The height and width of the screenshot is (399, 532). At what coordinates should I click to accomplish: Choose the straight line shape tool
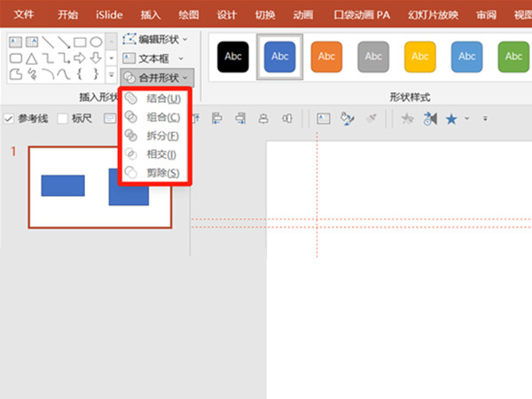click(48, 42)
